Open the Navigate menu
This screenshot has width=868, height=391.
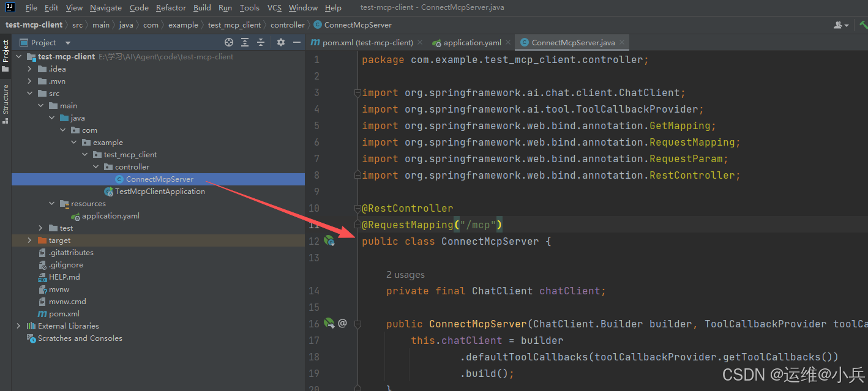point(105,8)
